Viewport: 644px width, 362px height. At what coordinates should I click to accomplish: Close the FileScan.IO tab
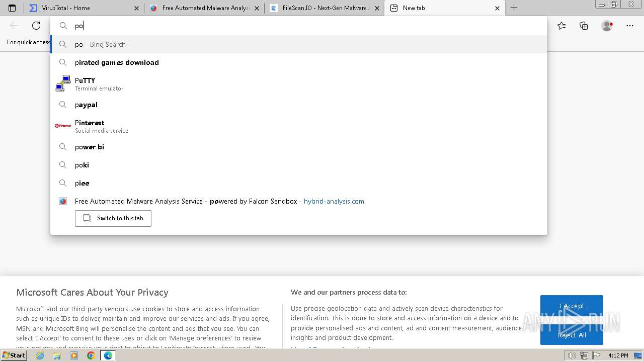tap(377, 8)
